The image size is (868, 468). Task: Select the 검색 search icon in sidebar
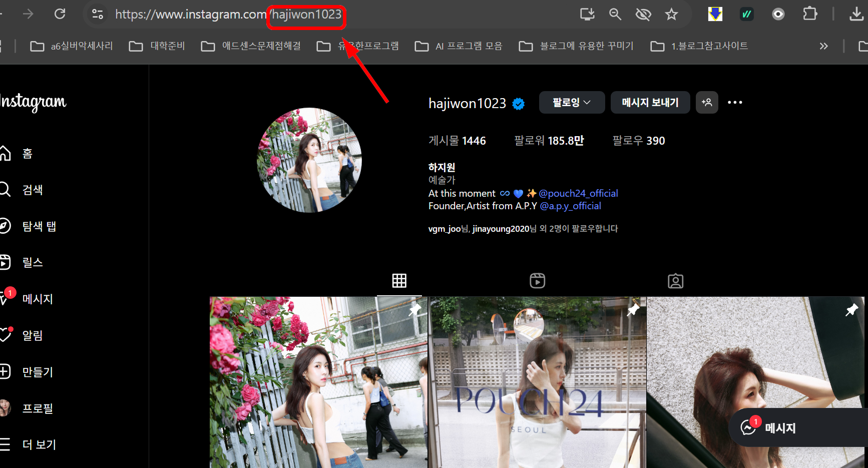coord(5,189)
